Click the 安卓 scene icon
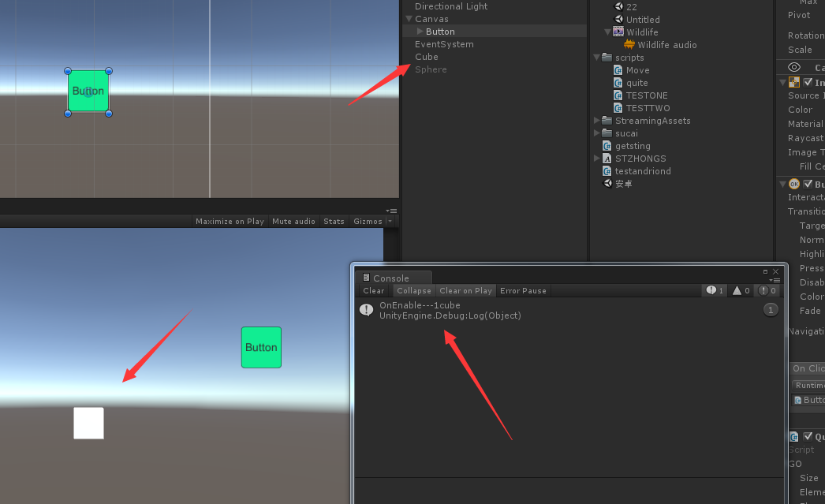 point(607,183)
